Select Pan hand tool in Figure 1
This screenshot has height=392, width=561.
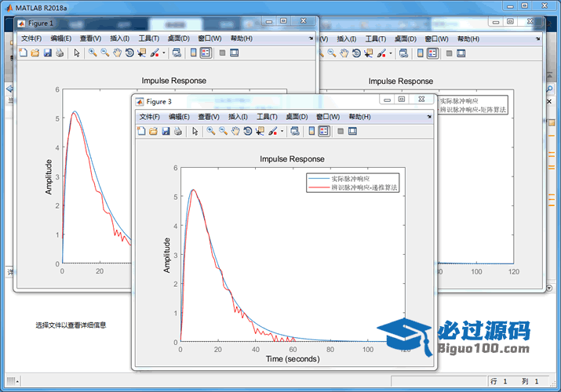point(118,53)
